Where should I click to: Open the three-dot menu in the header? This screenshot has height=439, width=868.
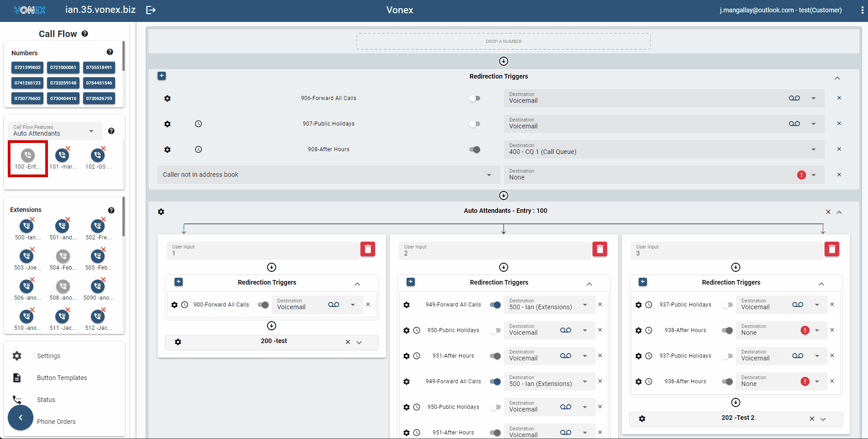coord(862,10)
